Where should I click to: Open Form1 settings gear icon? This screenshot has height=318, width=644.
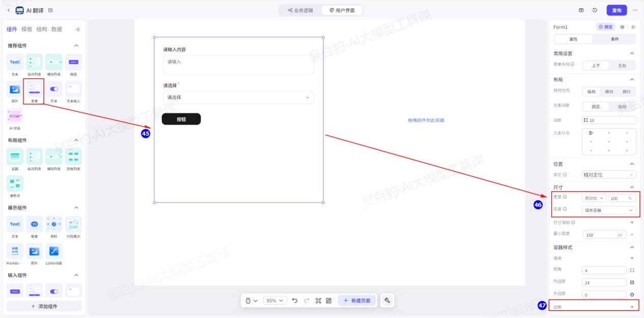622,27
